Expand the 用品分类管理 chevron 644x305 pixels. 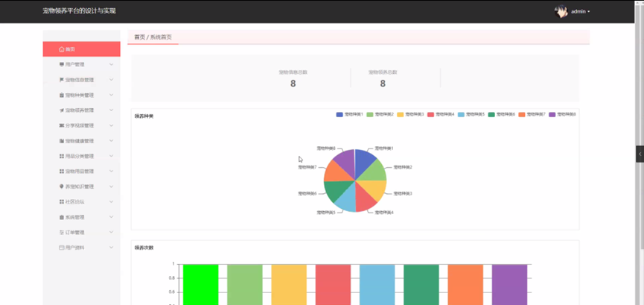[x=111, y=156]
